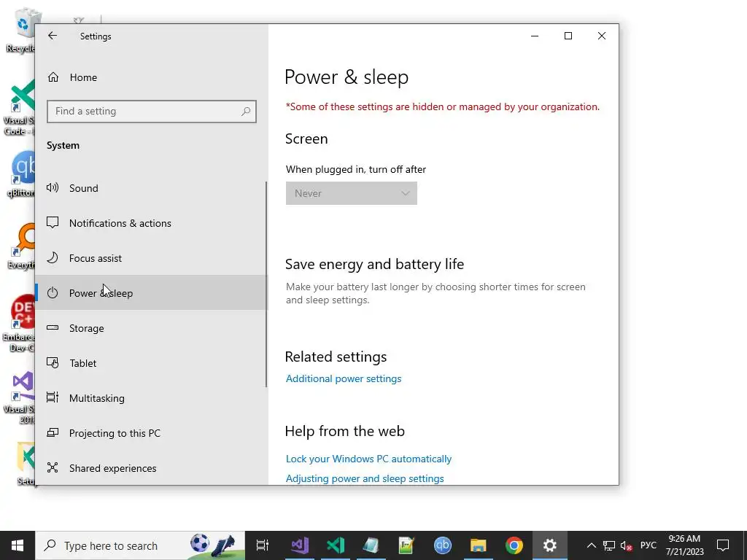Open Task View on the taskbar
Screen dimensions: 747x560
click(x=263, y=545)
